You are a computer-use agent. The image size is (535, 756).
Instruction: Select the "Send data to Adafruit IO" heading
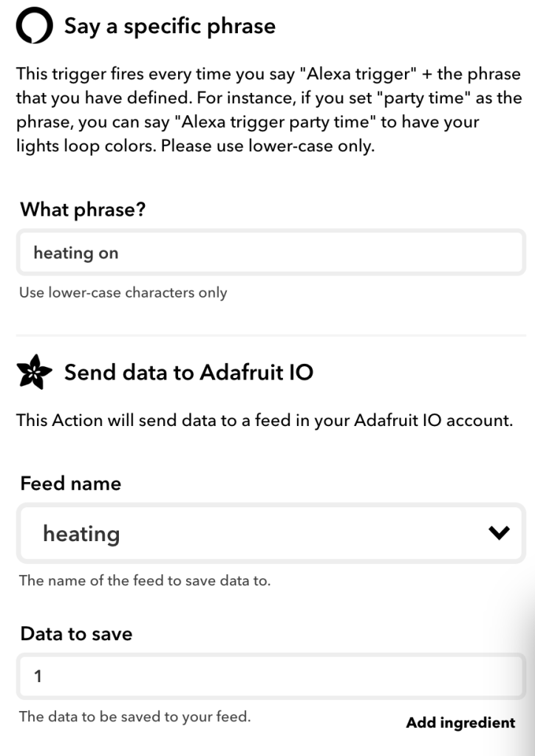coord(188,373)
